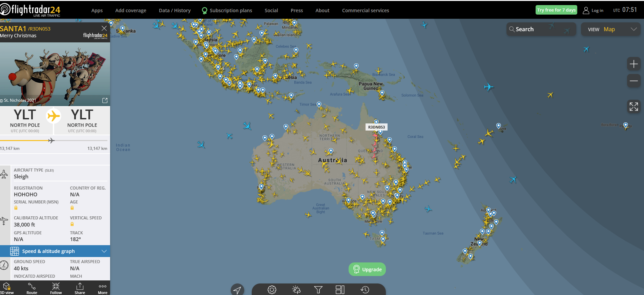This screenshot has height=295, width=644.
Task: Click airport pin at Suva
Action: 498,126
